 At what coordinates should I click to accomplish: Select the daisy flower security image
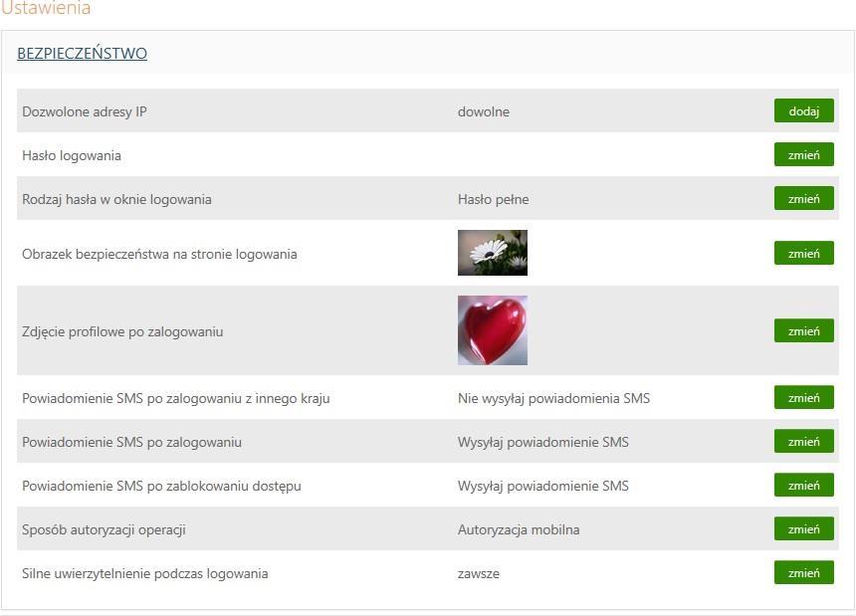493,253
